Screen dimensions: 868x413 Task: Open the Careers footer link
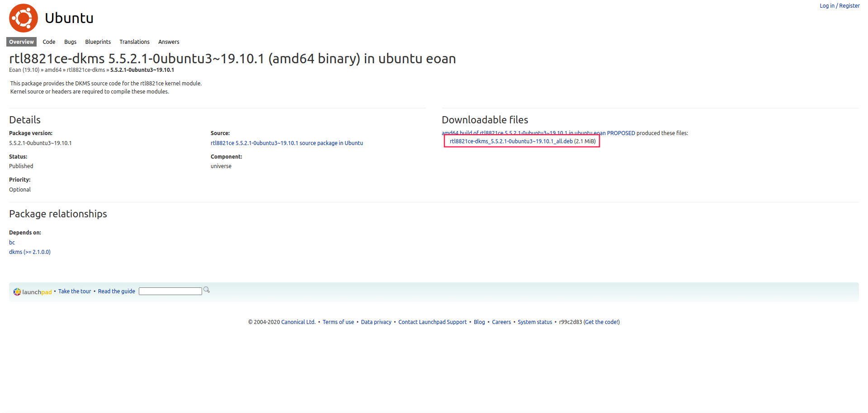501,322
